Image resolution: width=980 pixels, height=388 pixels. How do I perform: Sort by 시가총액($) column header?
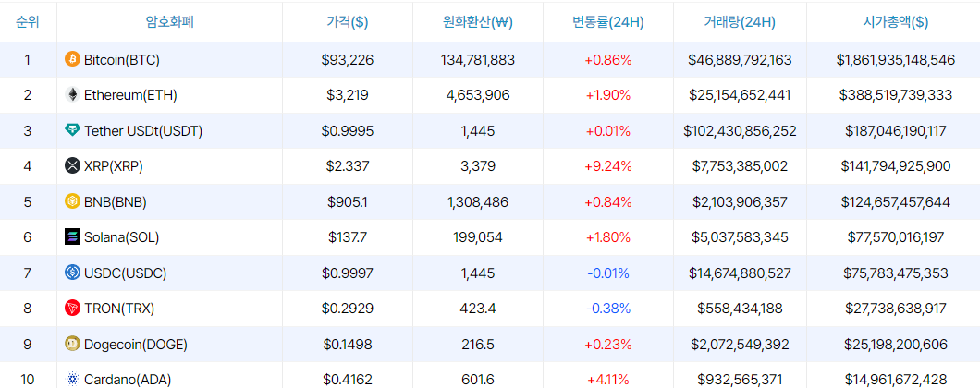pyautogui.click(x=895, y=21)
